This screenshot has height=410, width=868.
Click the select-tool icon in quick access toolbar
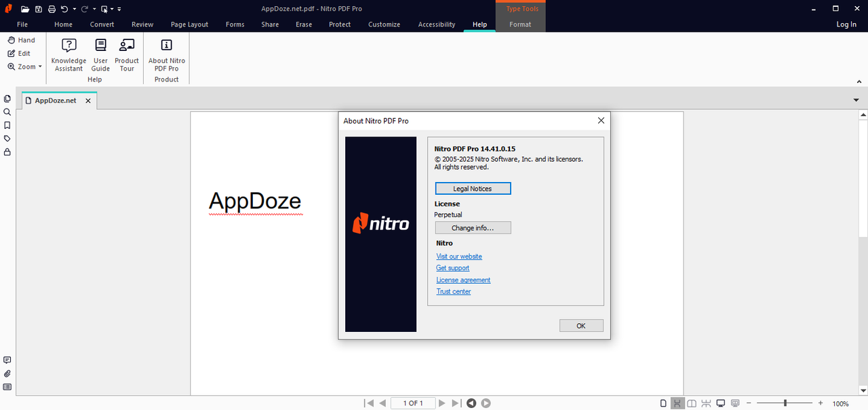pos(104,9)
